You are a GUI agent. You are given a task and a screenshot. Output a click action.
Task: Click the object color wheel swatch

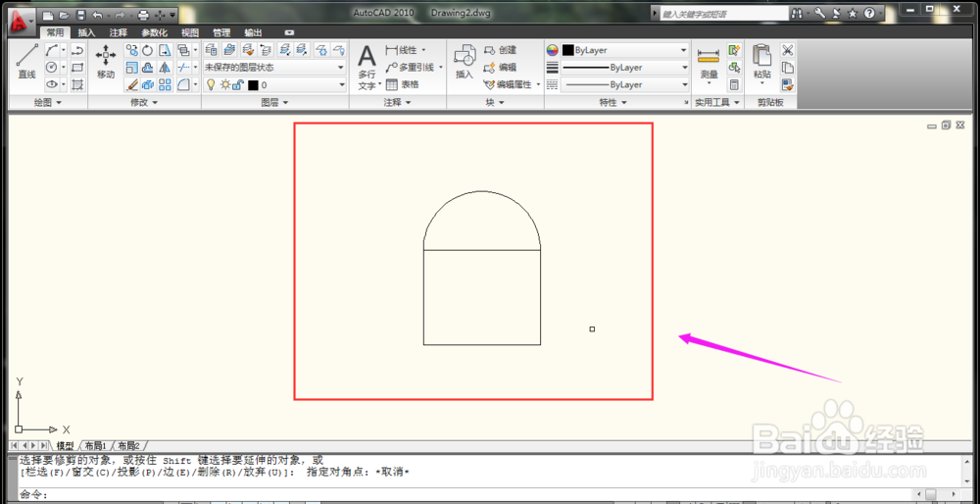(553, 50)
